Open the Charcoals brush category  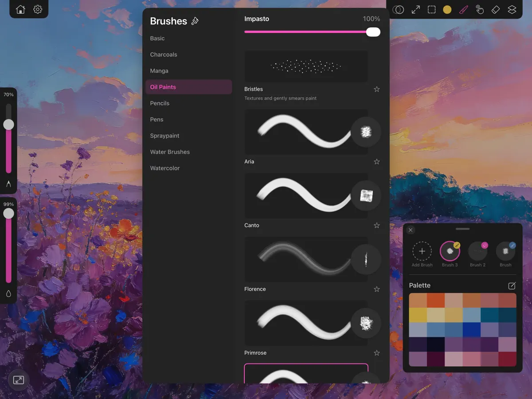click(x=188, y=55)
